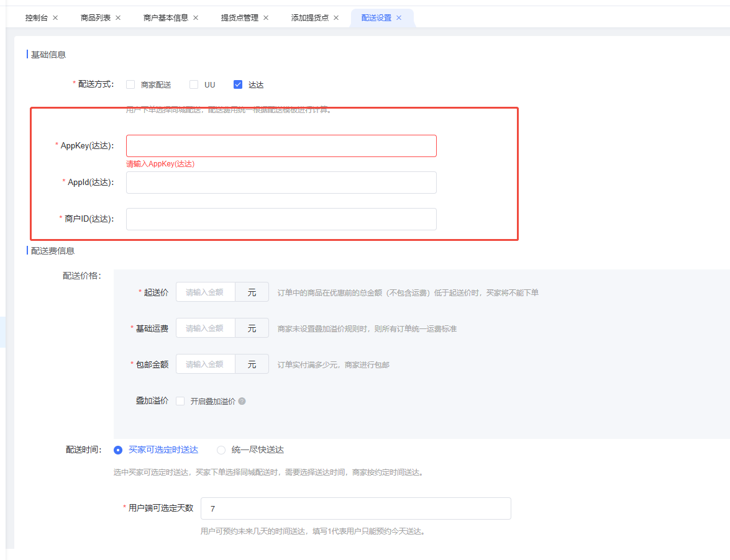Close the 添加提货点 tab
The height and width of the screenshot is (560, 730).
point(336,18)
